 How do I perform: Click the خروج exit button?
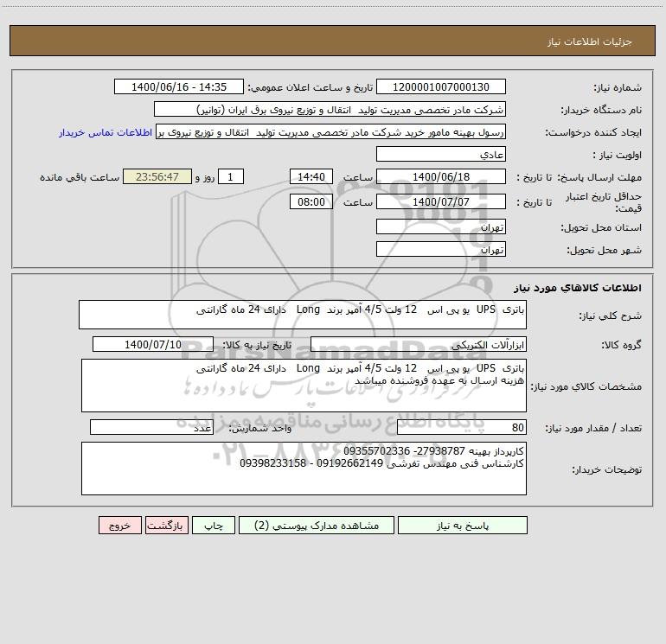119,525
